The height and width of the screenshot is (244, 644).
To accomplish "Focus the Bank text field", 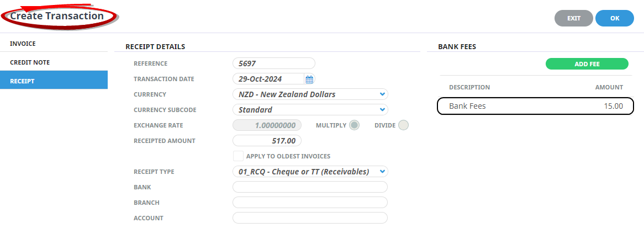I will [x=310, y=187].
